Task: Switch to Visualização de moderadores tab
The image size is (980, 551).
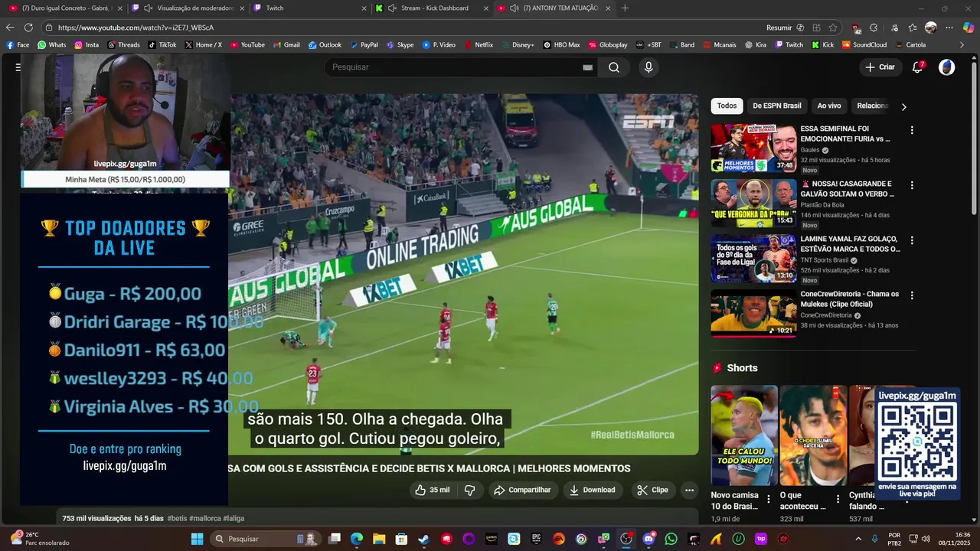Action: tap(188, 8)
